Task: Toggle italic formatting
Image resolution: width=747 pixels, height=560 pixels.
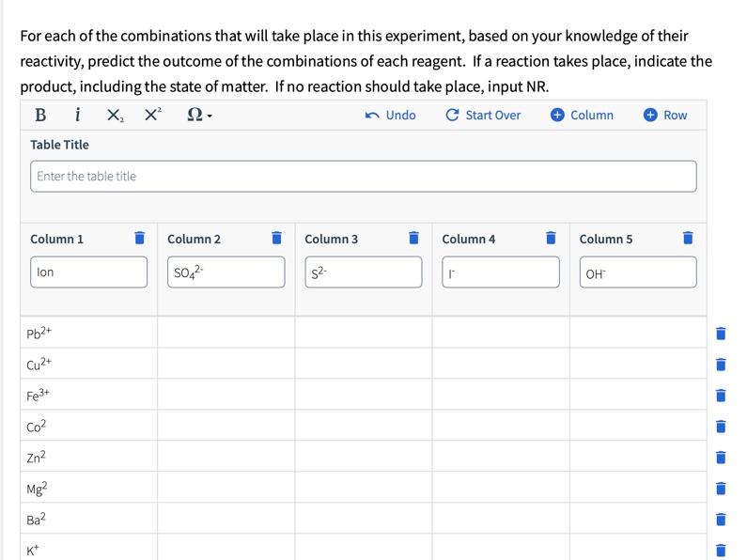Action: [77, 115]
